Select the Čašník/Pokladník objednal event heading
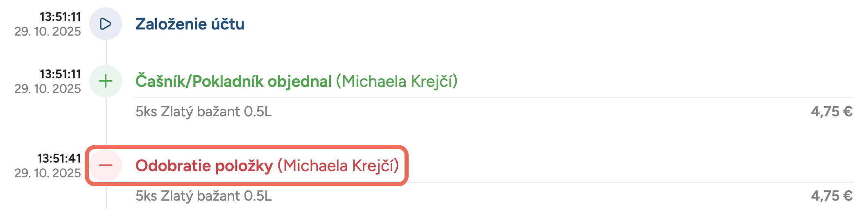 tap(233, 81)
